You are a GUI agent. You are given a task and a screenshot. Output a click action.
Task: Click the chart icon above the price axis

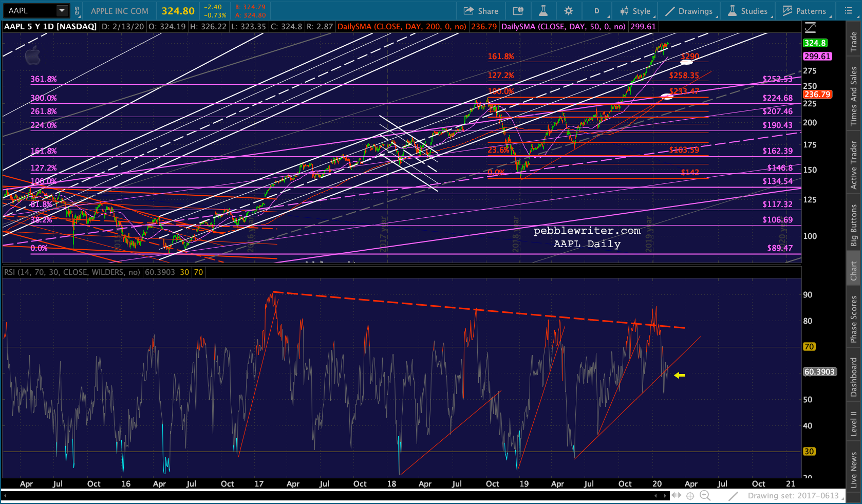coord(811,28)
